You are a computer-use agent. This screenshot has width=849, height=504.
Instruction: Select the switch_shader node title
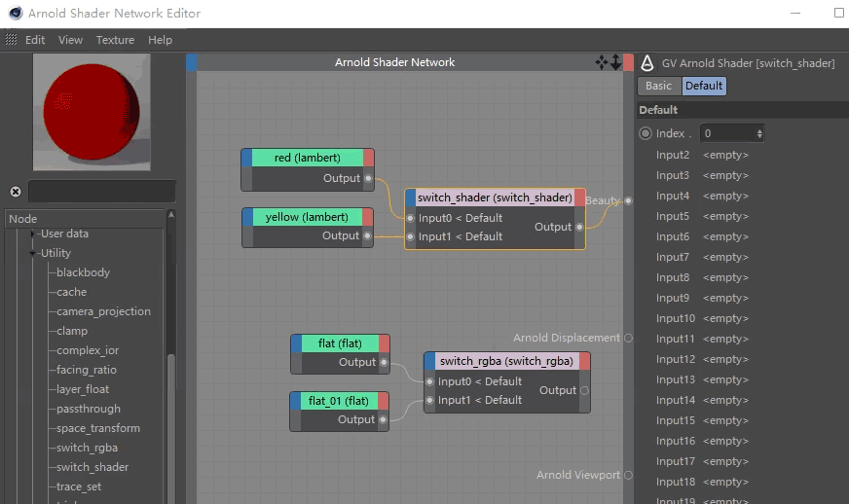pos(495,198)
